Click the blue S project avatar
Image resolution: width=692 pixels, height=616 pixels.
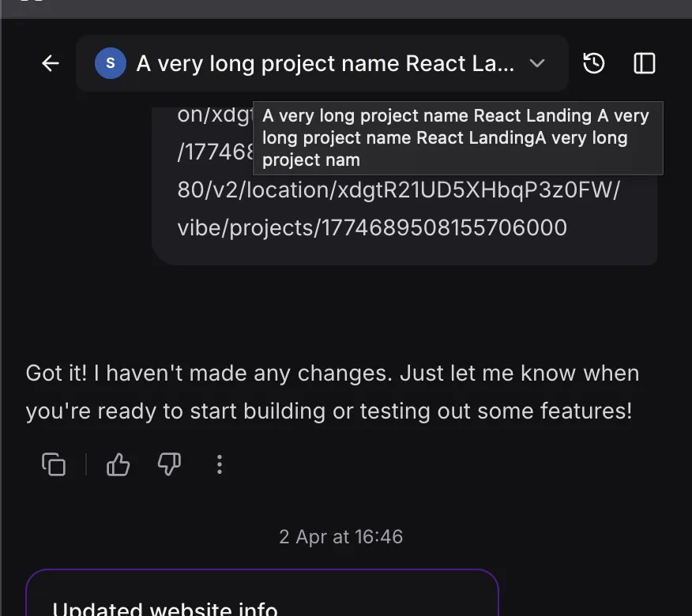coord(110,64)
